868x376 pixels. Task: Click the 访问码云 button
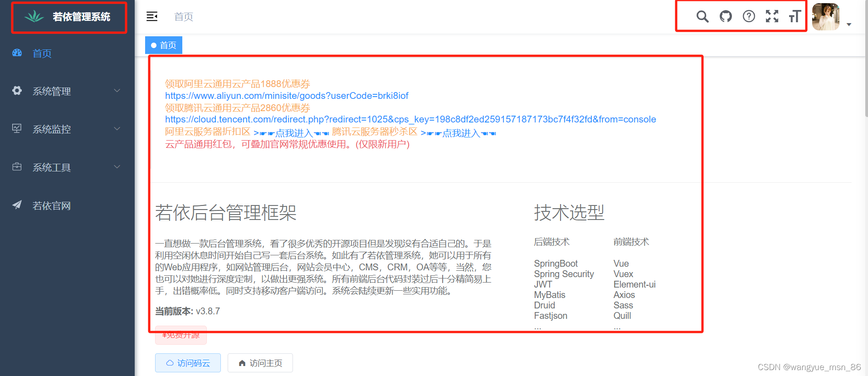coord(188,363)
